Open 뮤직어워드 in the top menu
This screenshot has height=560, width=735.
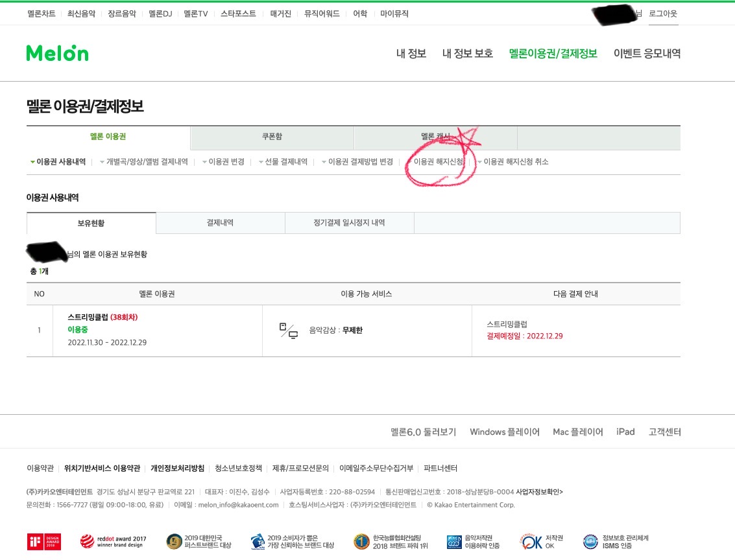pos(322,14)
